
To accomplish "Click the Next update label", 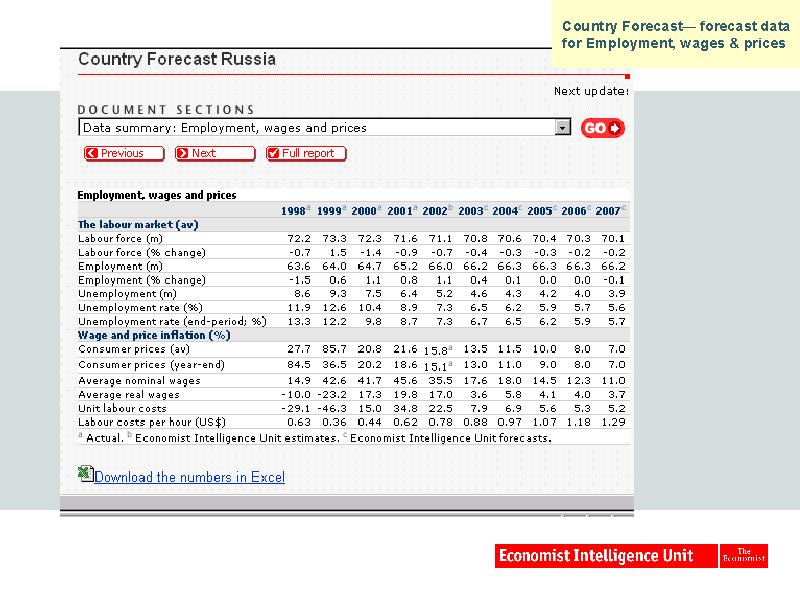I will [591, 91].
